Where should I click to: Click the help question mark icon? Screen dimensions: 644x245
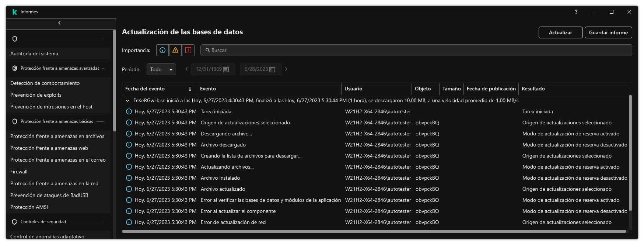tap(576, 12)
